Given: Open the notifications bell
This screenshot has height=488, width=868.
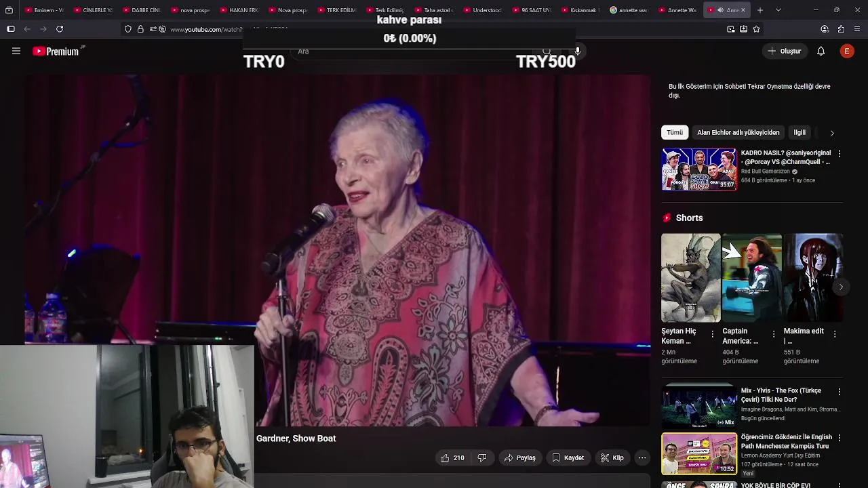Looking at the screenshot, I should point(821,51).
